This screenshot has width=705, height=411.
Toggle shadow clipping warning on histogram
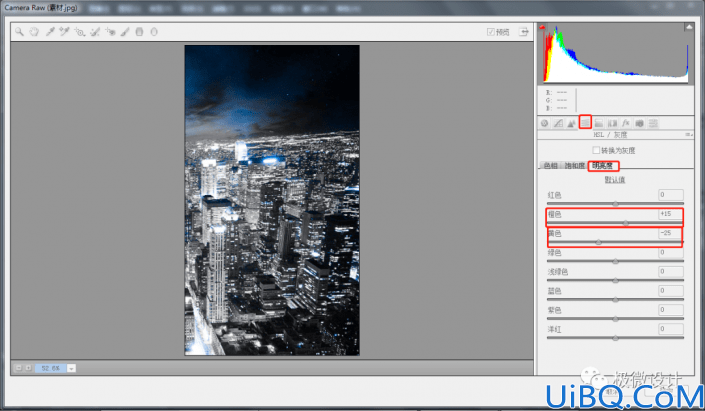coord(542,27)
